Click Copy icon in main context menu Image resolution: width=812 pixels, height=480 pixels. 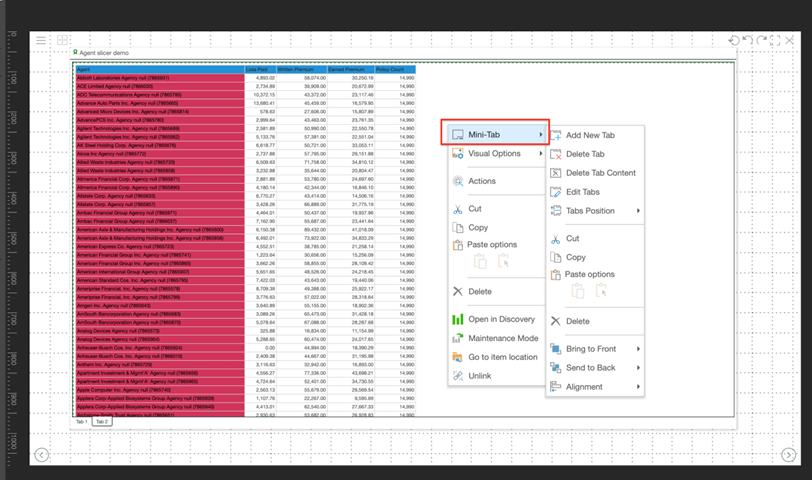(458, 227)
